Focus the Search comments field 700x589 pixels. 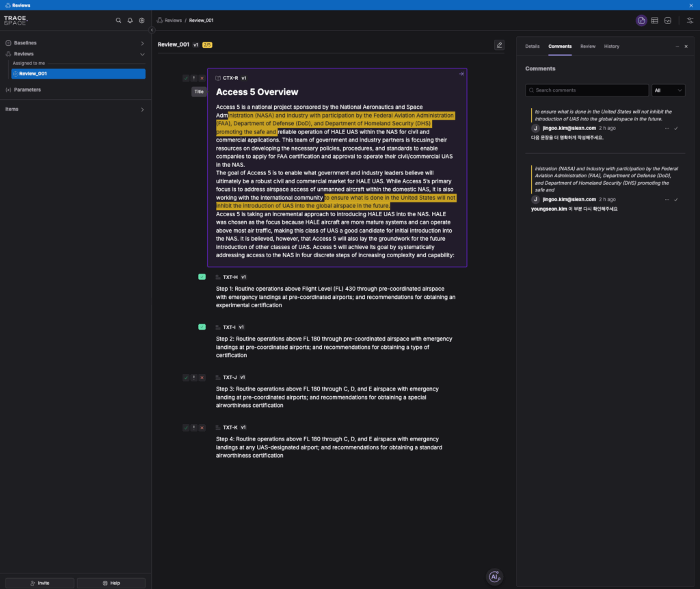coord(587,90)
